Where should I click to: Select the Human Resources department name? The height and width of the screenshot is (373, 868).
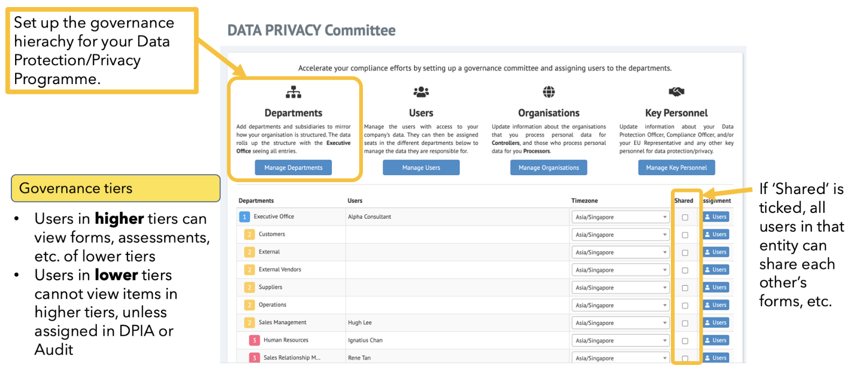286,340
